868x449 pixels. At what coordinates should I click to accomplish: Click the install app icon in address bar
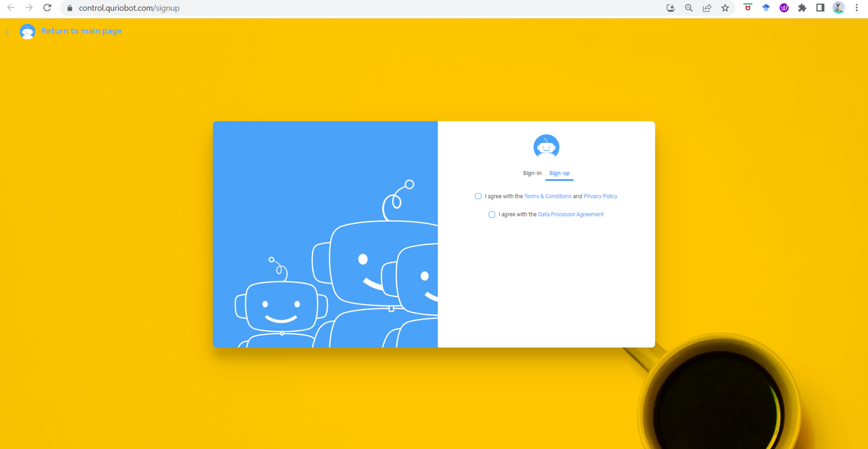671,8
